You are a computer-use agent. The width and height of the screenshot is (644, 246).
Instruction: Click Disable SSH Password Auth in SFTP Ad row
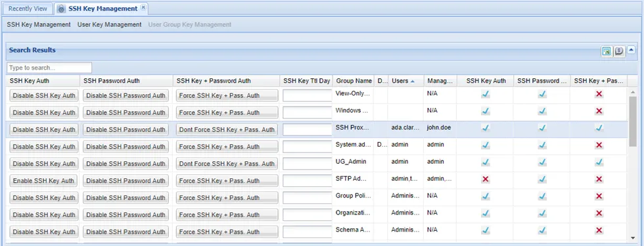126,181
